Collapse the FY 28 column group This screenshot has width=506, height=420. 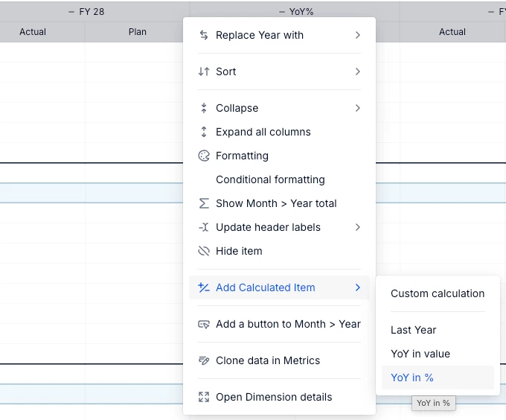71,12
